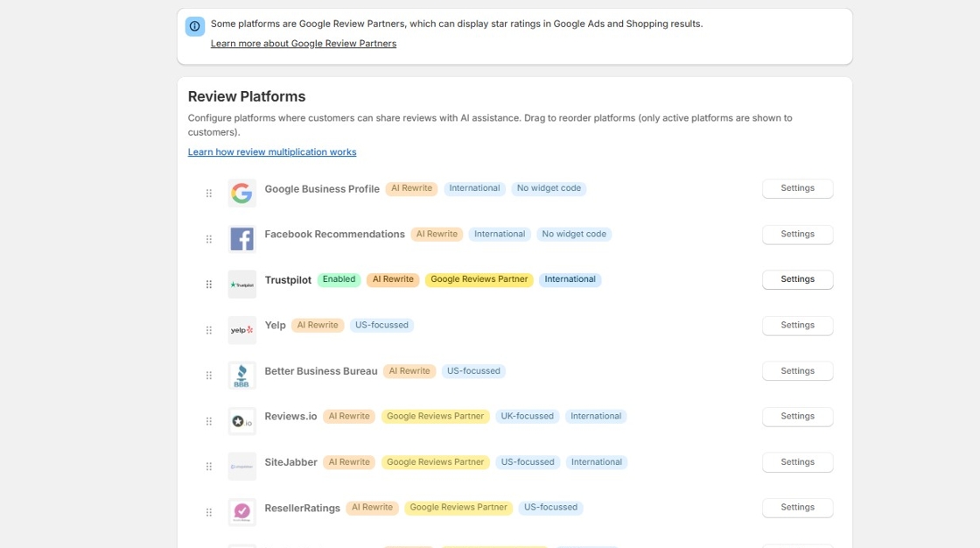
Task: Open Settings for Facebook Recommendations
Action: point(797,234)
